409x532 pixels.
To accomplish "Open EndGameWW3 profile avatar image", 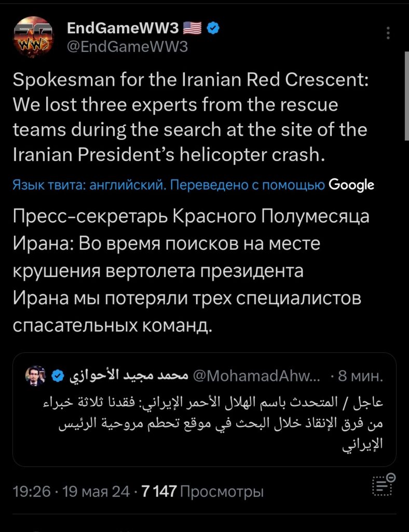I will coord(33,37).
